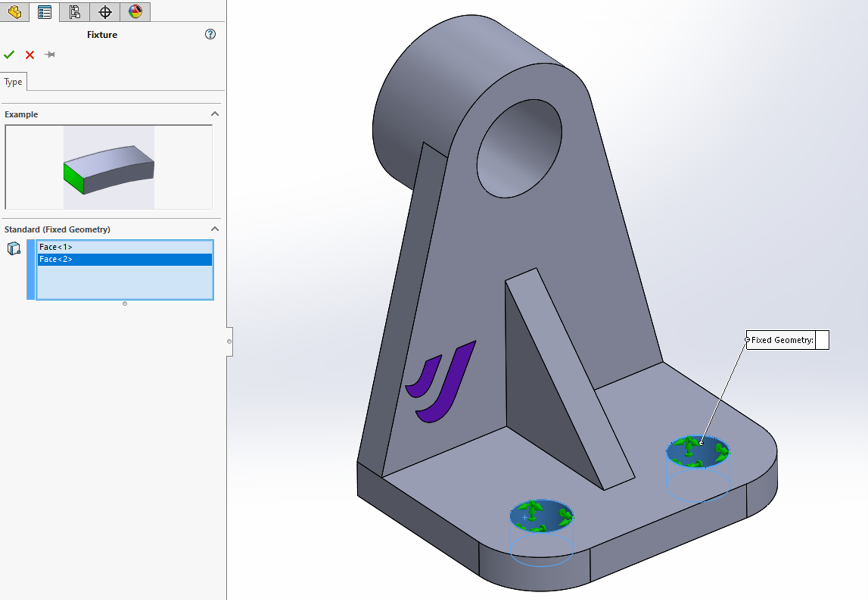Open the DisplayManager colored sphere icon
Viewport: 868px width, 600px height.
(135, 12)
